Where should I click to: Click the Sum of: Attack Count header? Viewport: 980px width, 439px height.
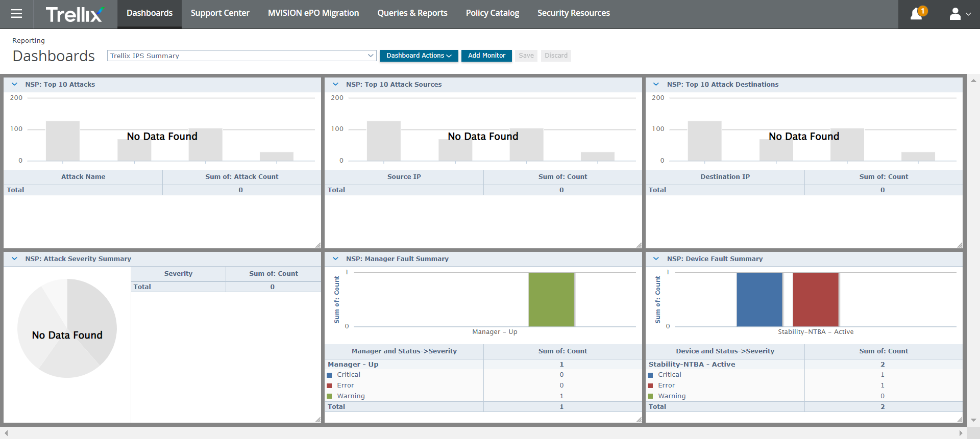pyautogui.click(x=242, y=177)
